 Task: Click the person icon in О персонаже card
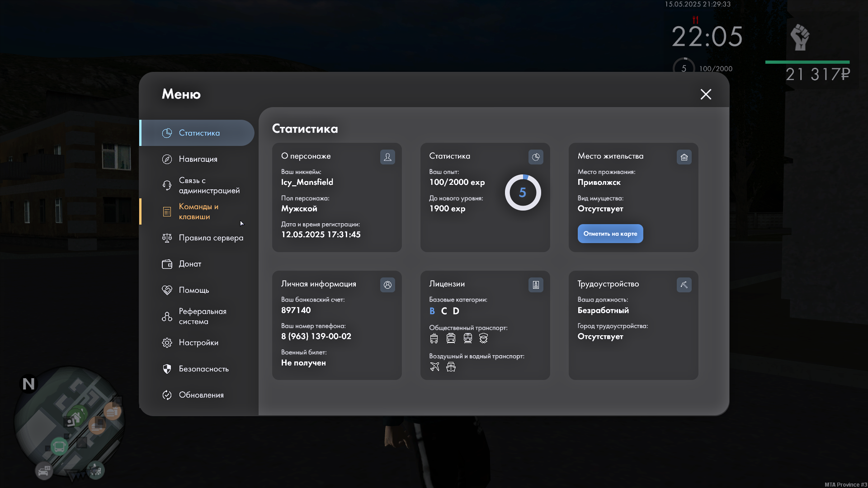click(387, 157)
